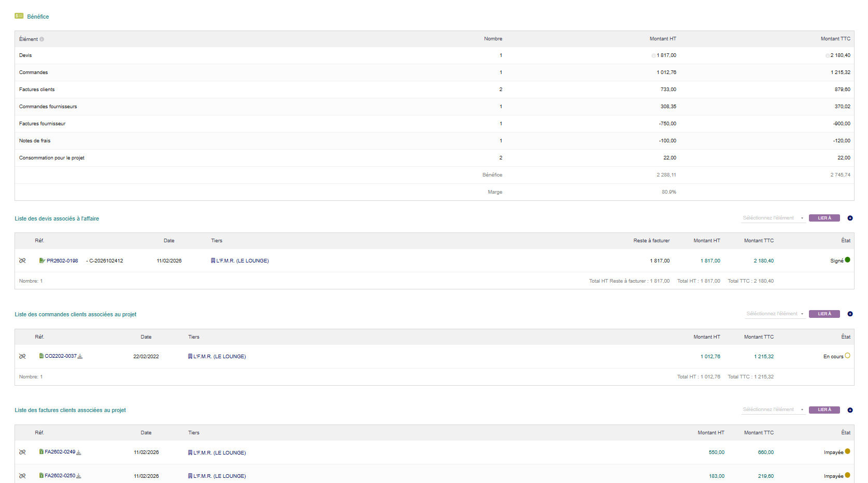Add a new quote with plus icon
The width and height of the screenshot is (868, 483).
pos(850,218)
